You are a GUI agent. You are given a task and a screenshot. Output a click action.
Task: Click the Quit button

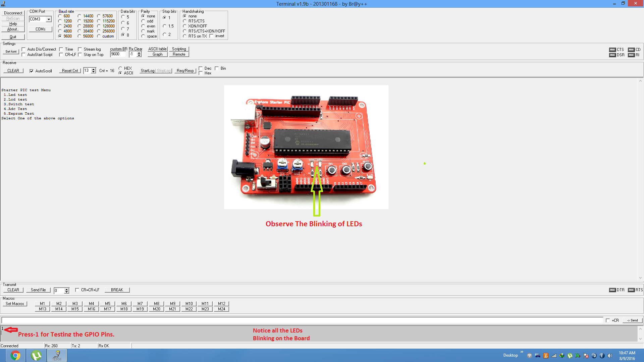[x=13, y=37]
